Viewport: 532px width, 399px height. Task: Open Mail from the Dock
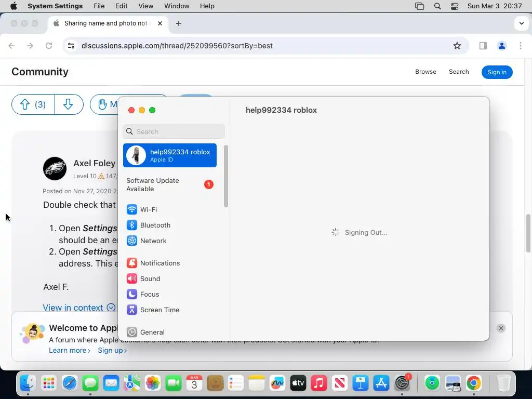click(111, 383)
